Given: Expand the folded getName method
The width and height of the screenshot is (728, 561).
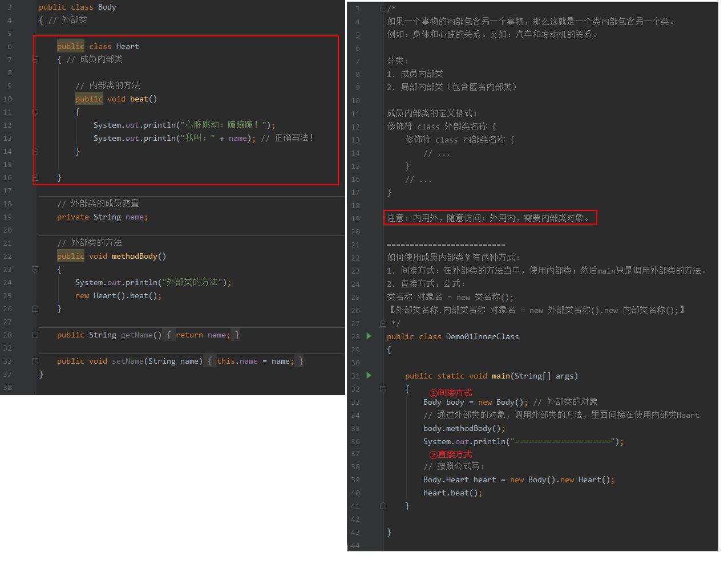Looking at the screenshot, I should (x=35, y=335).
